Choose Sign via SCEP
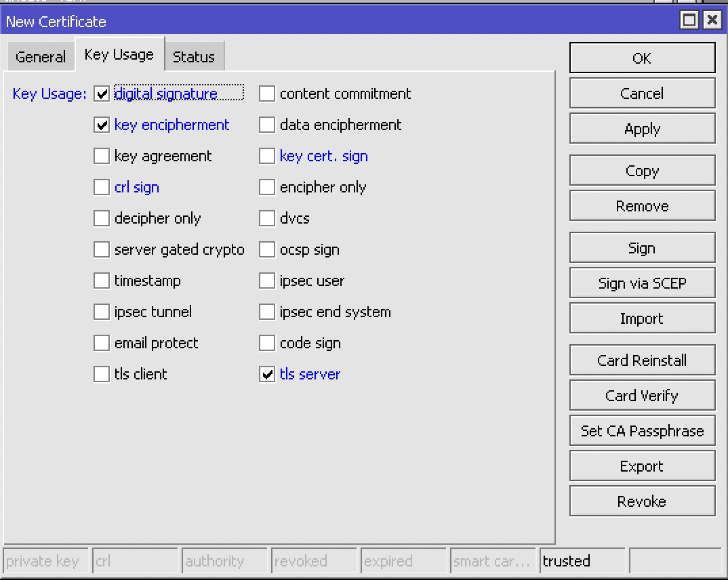The height and width of the screenshot is (580, 728). [x=642, y=283]
